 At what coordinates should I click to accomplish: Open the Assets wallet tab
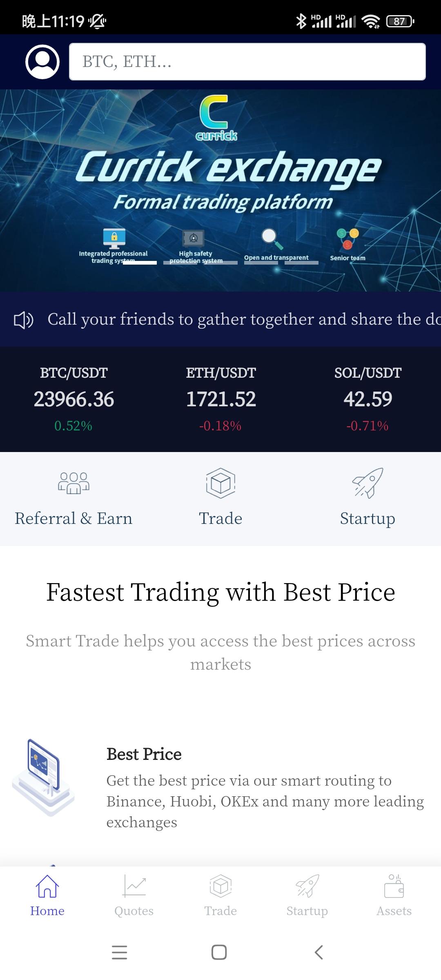click(x=394, y=895)
